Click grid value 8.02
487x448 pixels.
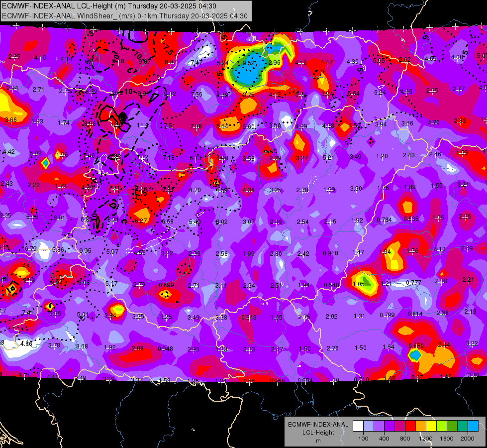click(x=221, y=222)
